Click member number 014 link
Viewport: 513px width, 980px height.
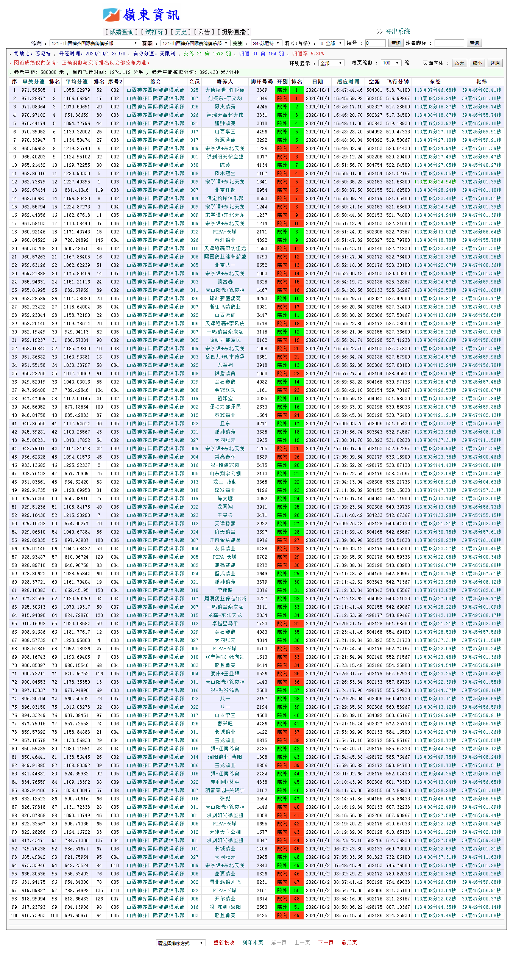tap(194, 757)
